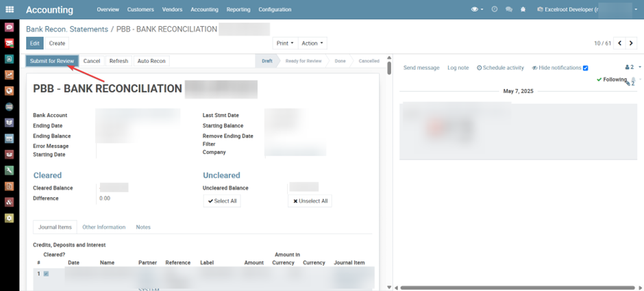The image size is (644, 291).
Task: Open the green wrench app sidebar icon
Action: (x=9, y=170)
